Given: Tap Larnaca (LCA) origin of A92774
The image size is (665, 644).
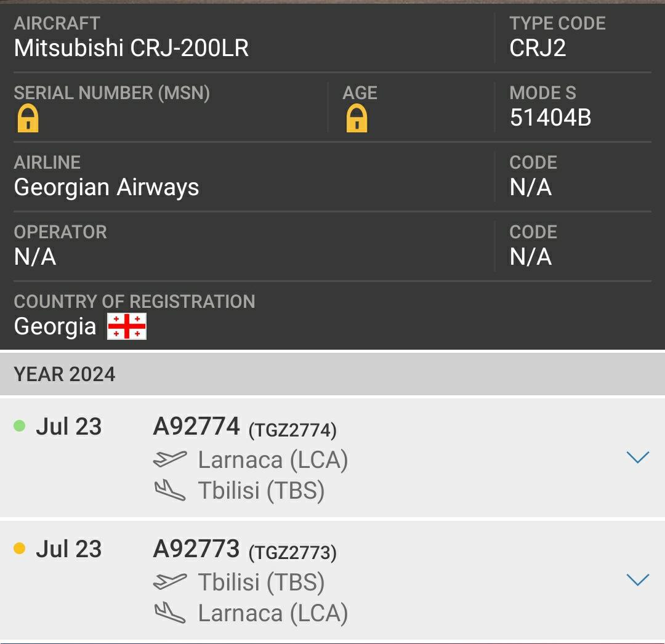Looking at the screenshot, I should [x=273, y=459].
